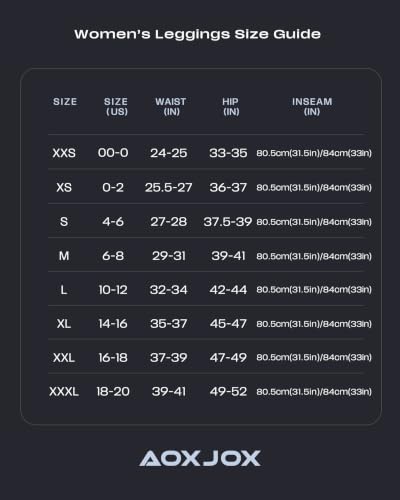Select the SIZE column header

pos(65,102)
